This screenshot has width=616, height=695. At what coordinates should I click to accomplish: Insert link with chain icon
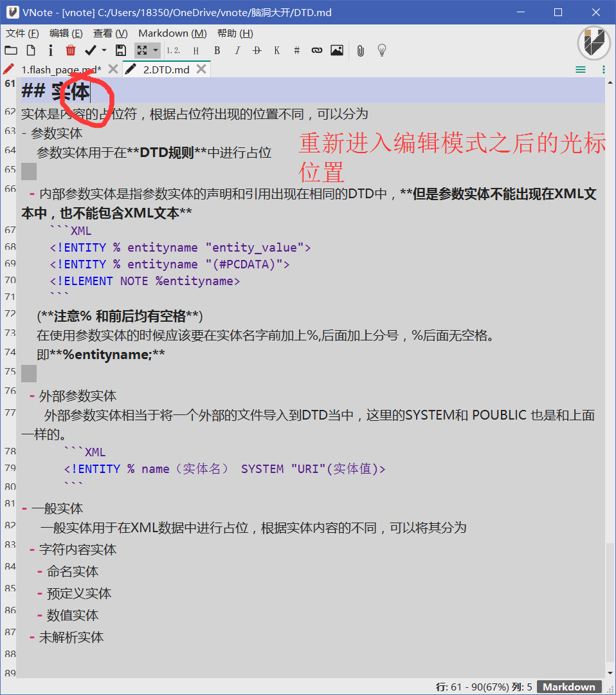tap(316, 51)
